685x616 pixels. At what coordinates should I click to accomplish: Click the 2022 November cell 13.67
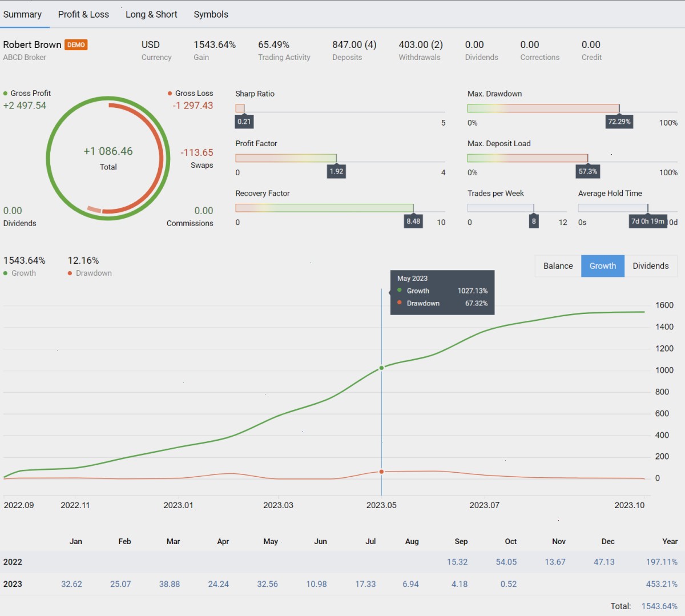555,562
